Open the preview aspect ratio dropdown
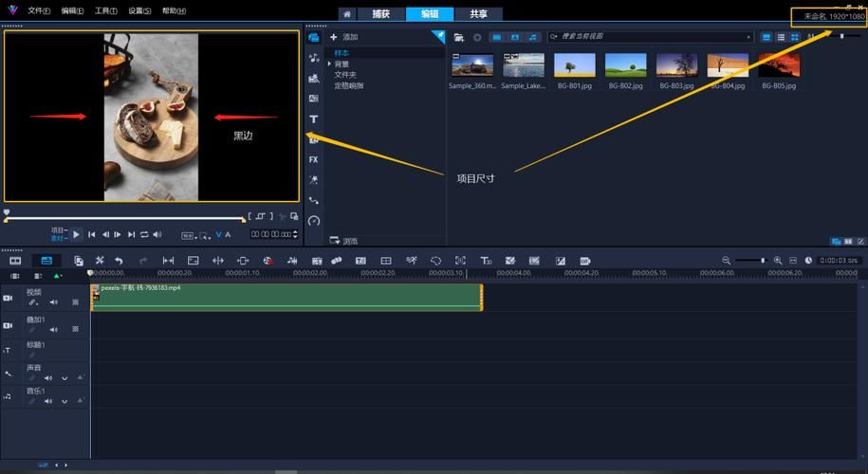 click(x=189, y=234)
